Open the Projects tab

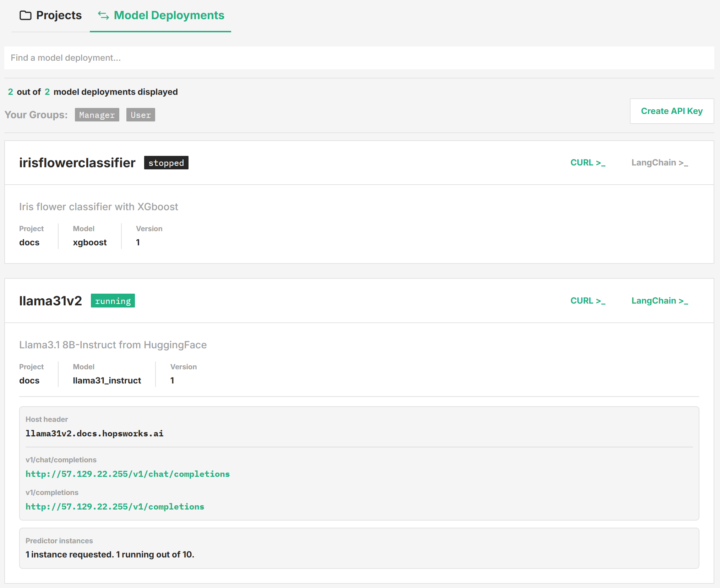(59, 15)
